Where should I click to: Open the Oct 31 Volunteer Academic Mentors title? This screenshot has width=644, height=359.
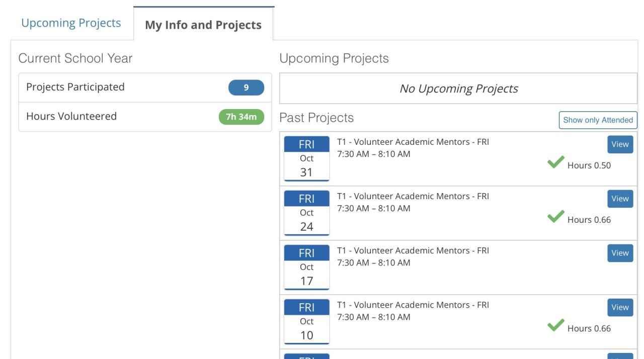(x=413, y=142)
